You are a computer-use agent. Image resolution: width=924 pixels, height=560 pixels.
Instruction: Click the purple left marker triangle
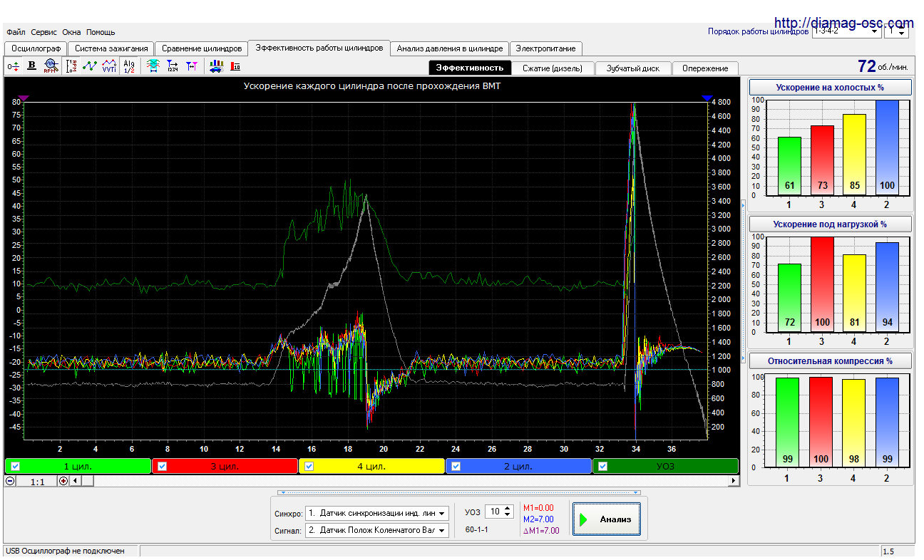24,98
